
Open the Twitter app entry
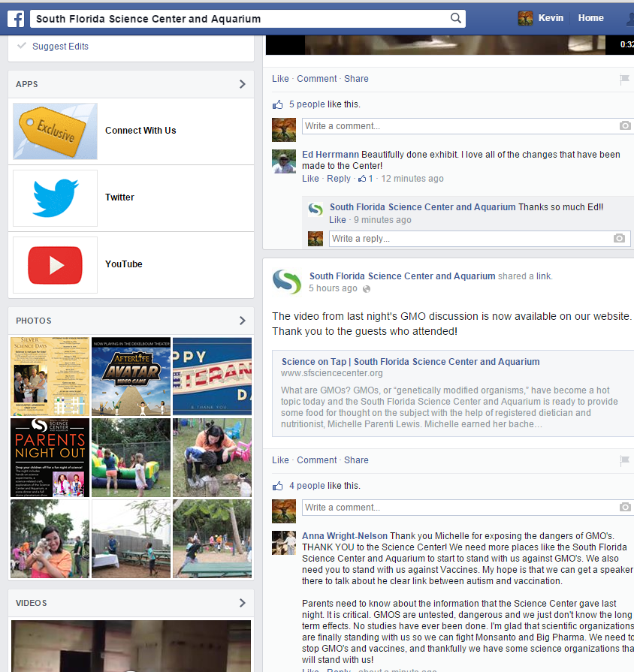pyautogui.click(x=119, y=197)
